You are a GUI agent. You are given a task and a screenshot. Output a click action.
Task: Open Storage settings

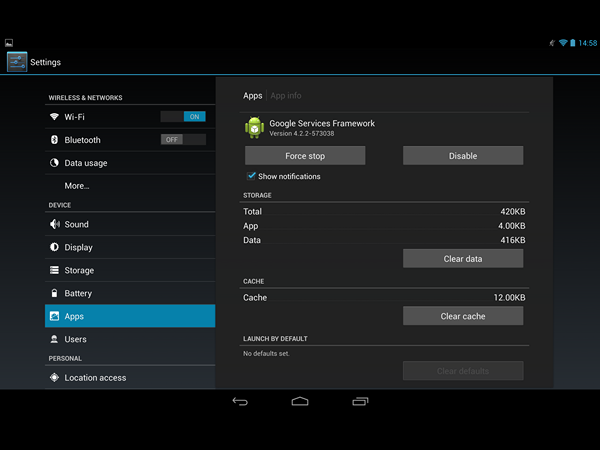[79, 271]
